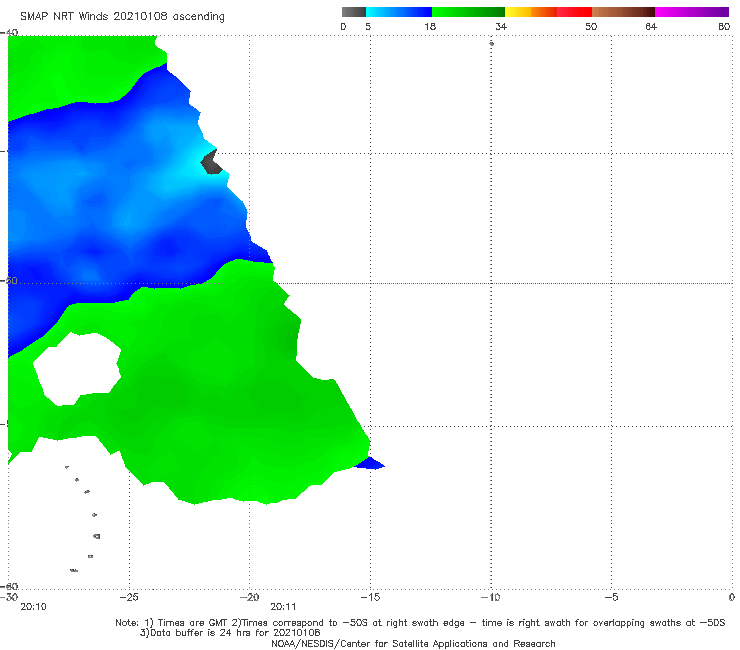Viewport: 740px width, 650px height.
Task: Click the colorbar label '80'
Action: tap(724, 27)
